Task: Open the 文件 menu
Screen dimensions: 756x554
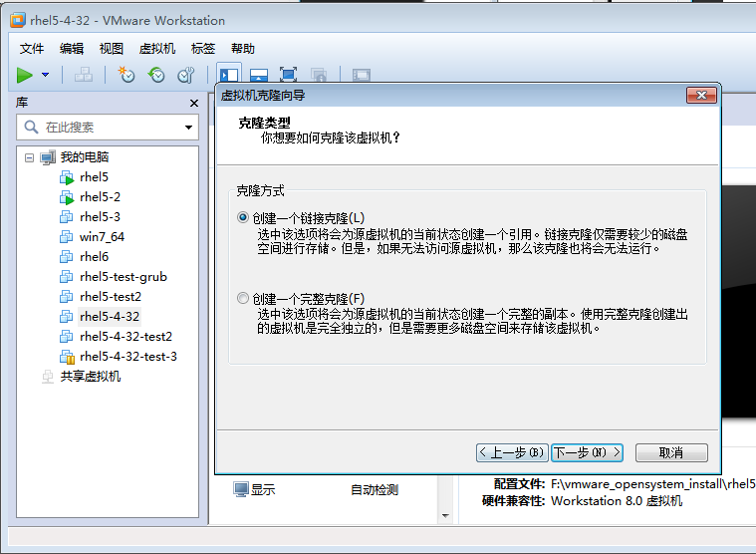Action: [x=32, y=48]
